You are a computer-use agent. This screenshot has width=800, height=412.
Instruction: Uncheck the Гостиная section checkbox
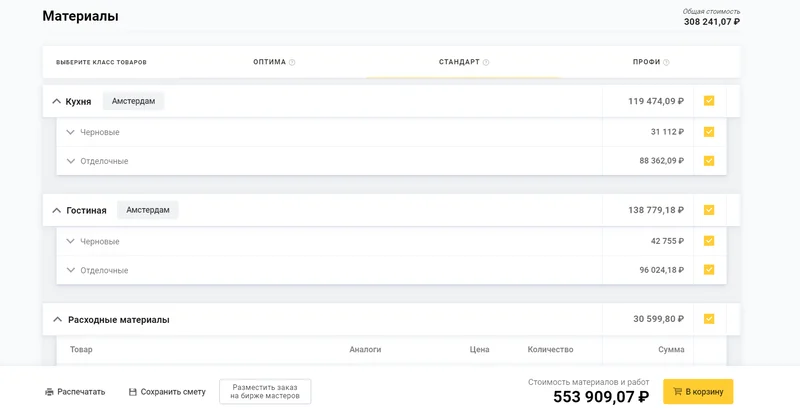click(x=709, y=210)
